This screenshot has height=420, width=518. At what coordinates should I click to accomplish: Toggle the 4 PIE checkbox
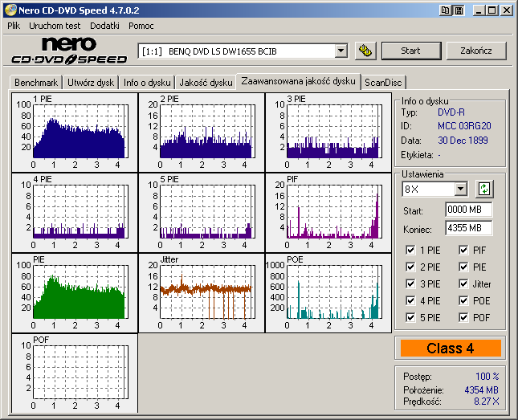coord(410,300)
